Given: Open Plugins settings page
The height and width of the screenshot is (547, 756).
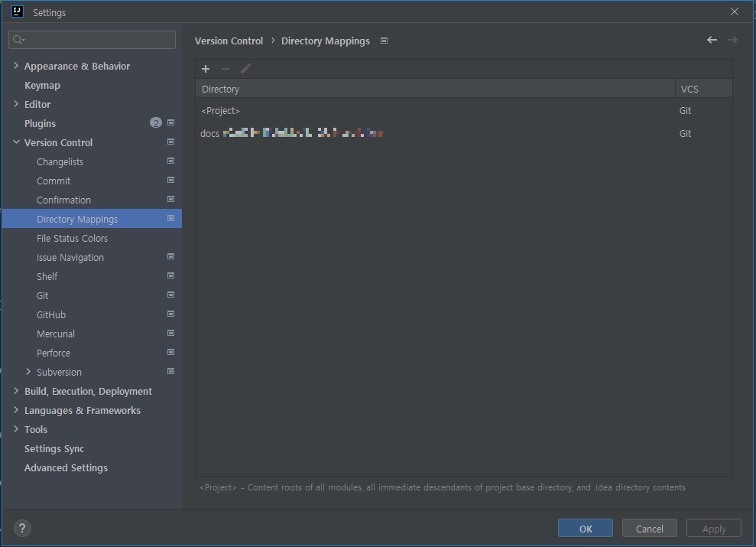Looking at the screenshot, I should click(40, 123).
